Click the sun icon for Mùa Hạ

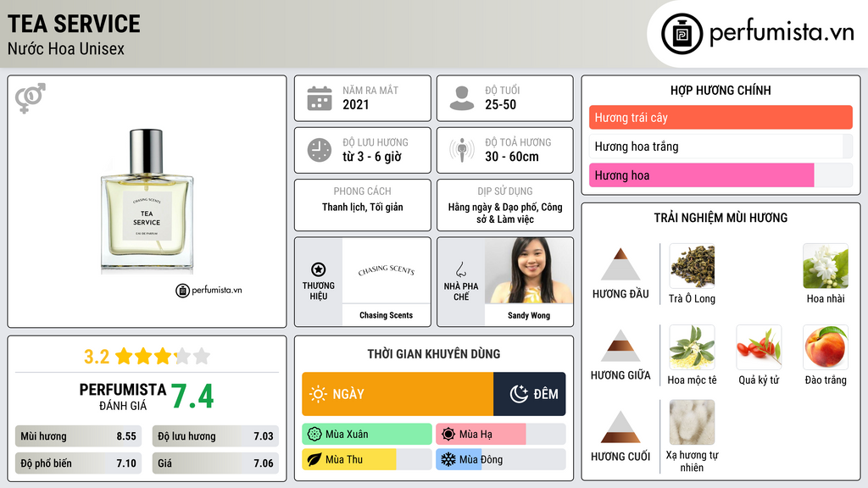448,435
